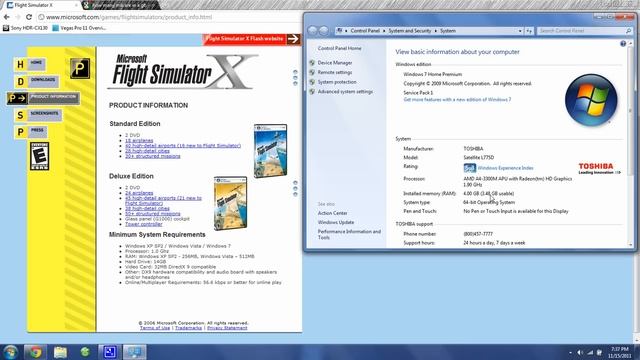Select Control Panel in the breadcrumb

[x=365, y=31]
